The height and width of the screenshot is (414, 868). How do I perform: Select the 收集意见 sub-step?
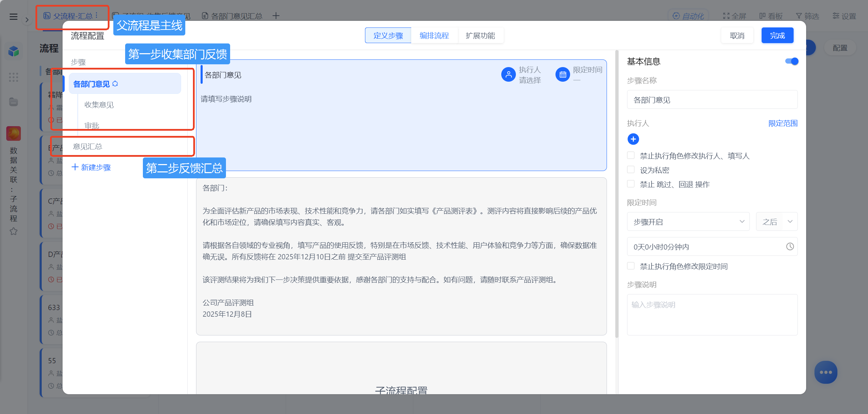click(99, 105)
